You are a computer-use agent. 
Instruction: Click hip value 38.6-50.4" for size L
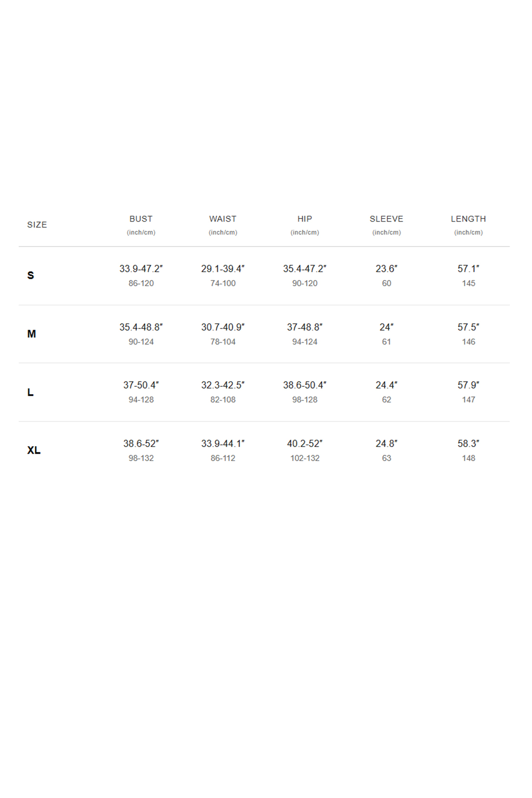click(305, 385)
